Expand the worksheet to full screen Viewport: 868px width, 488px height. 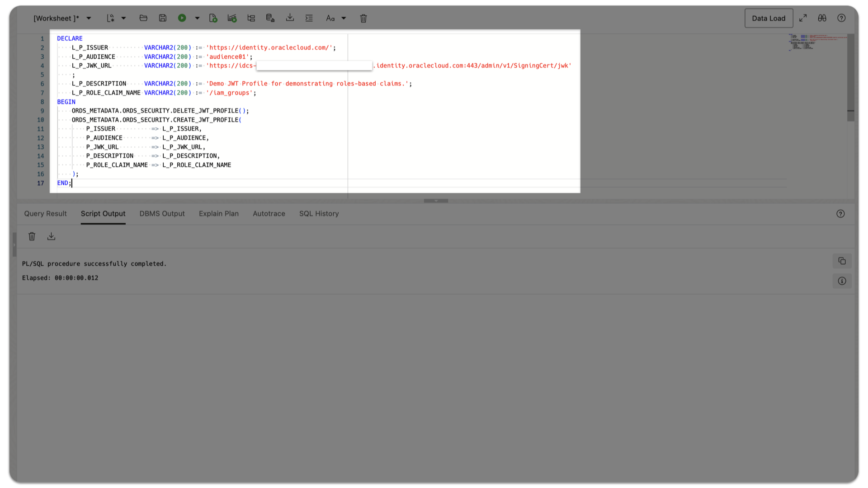point(803,18)
